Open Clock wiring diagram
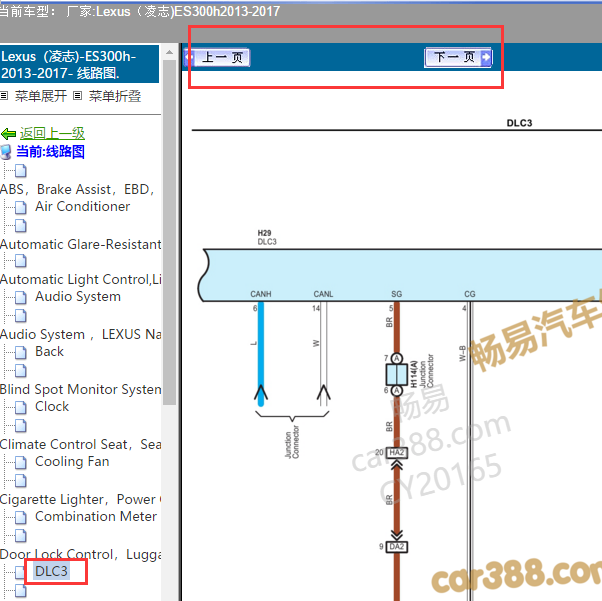 tap(52, 406)
